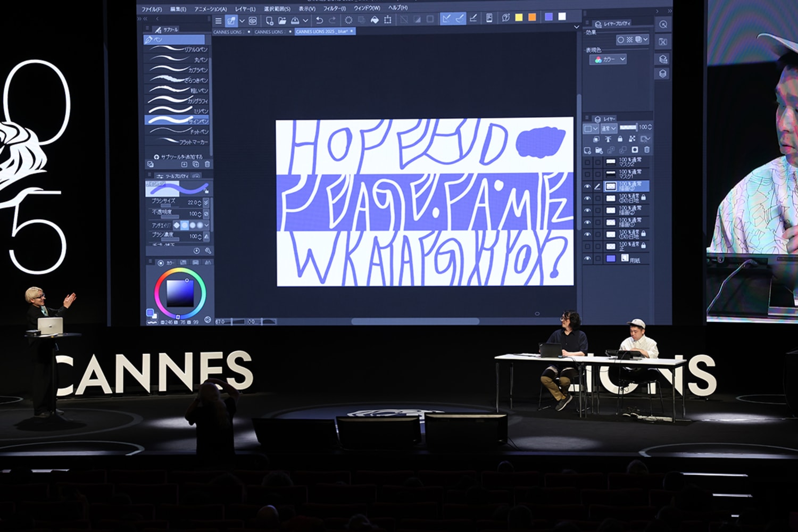Select the ミリペン sub tool
Image resolution: width=798 pixels, height=532 pixels.
coord(177,110)
